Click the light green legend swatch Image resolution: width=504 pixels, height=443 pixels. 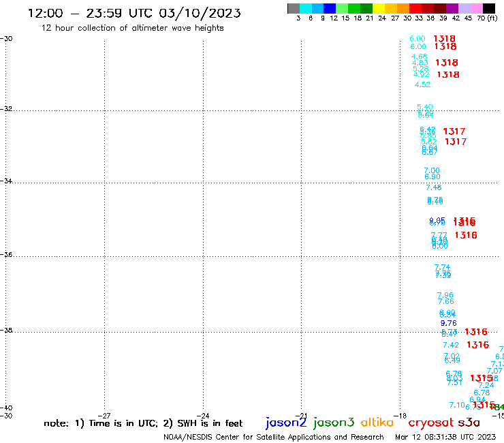[x=342, y=9]
